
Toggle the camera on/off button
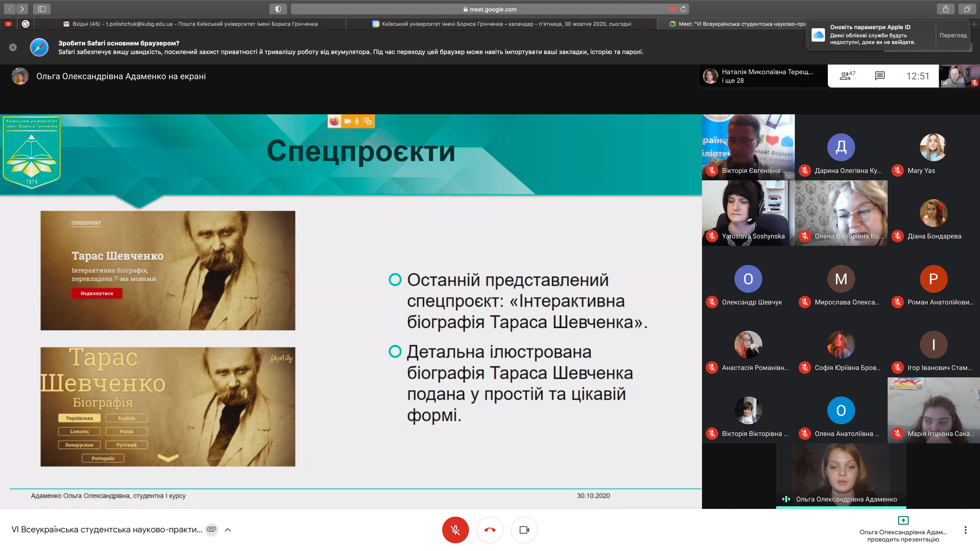click(524, 530)
